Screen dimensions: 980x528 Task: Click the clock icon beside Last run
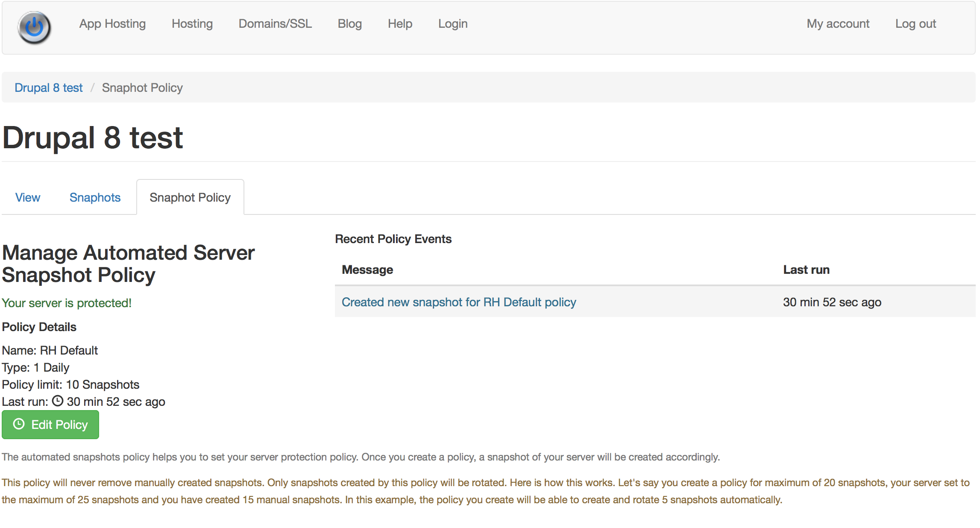click(58, 401)
